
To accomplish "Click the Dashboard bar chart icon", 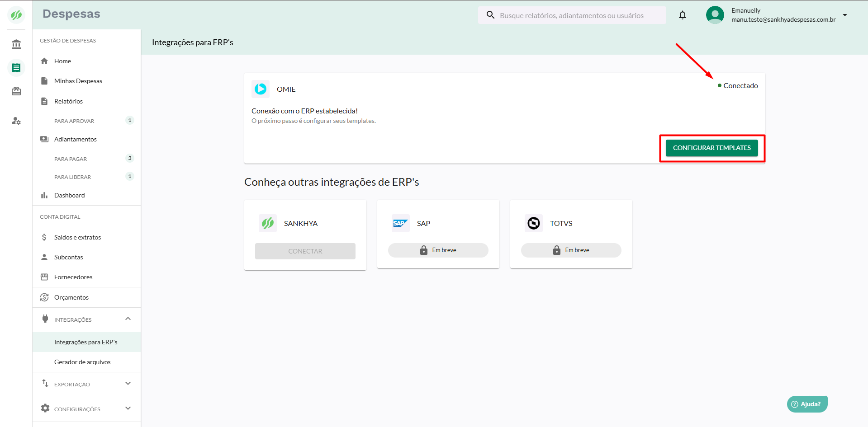I will (x=44, y=195).
